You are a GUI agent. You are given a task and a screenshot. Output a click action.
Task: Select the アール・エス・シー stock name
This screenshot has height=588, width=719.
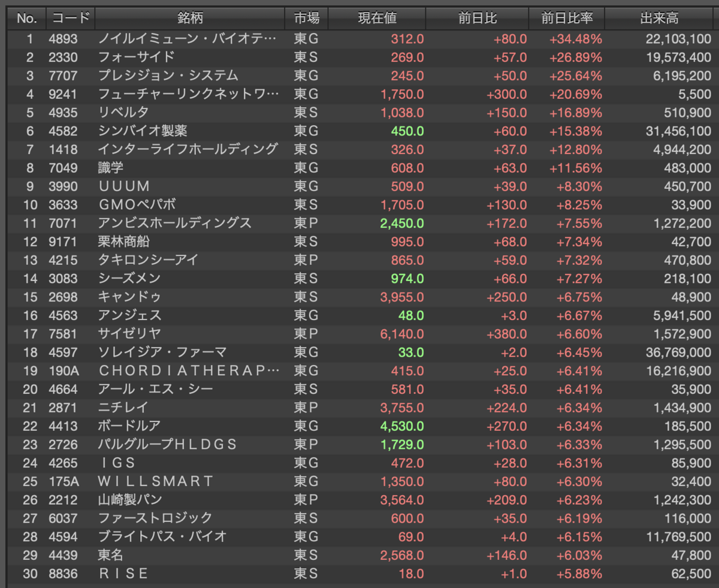156,389
